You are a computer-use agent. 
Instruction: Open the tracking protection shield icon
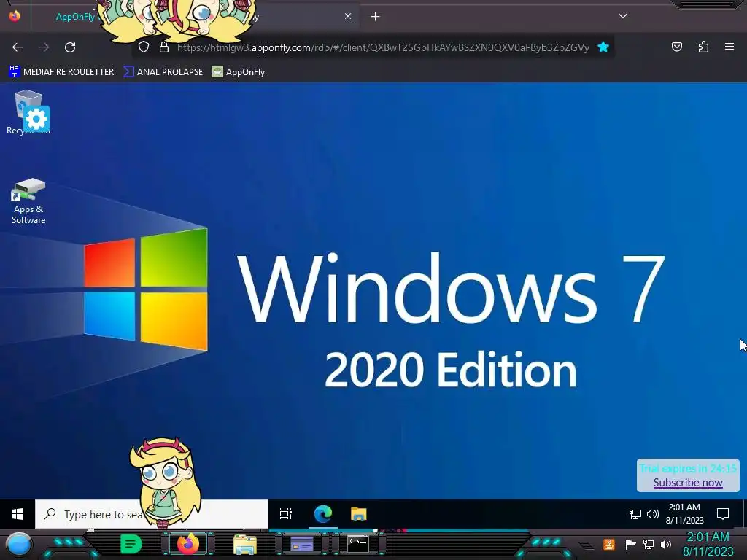[144, 47]
